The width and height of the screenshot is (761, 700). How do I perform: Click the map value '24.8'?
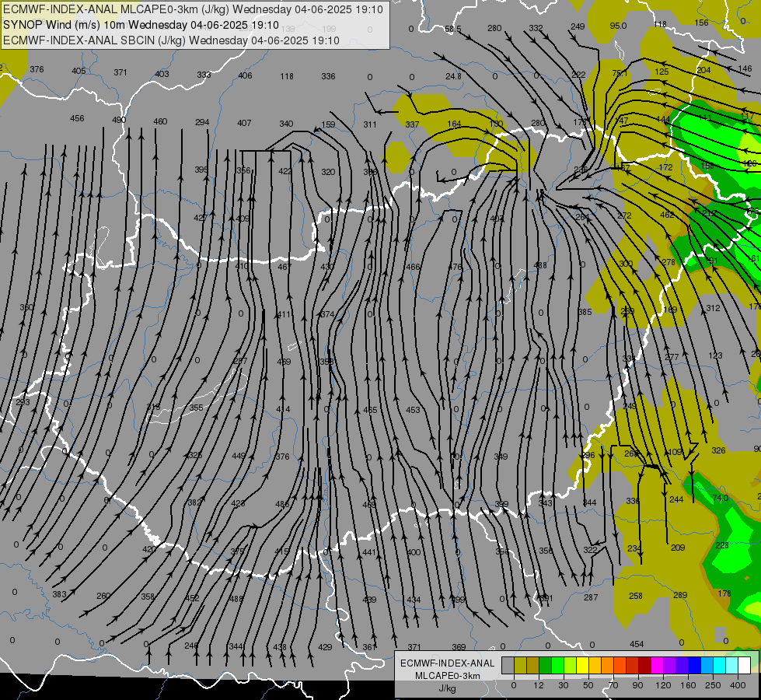click(x=453, y=76)
